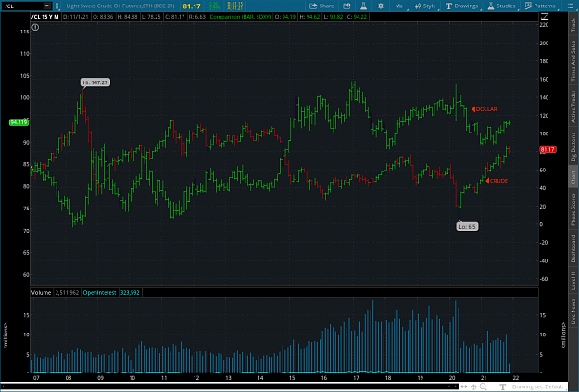Click the 2,511,962 volume value
The width and height of the screenshot is (579, 392).
[x=67, y=293]
